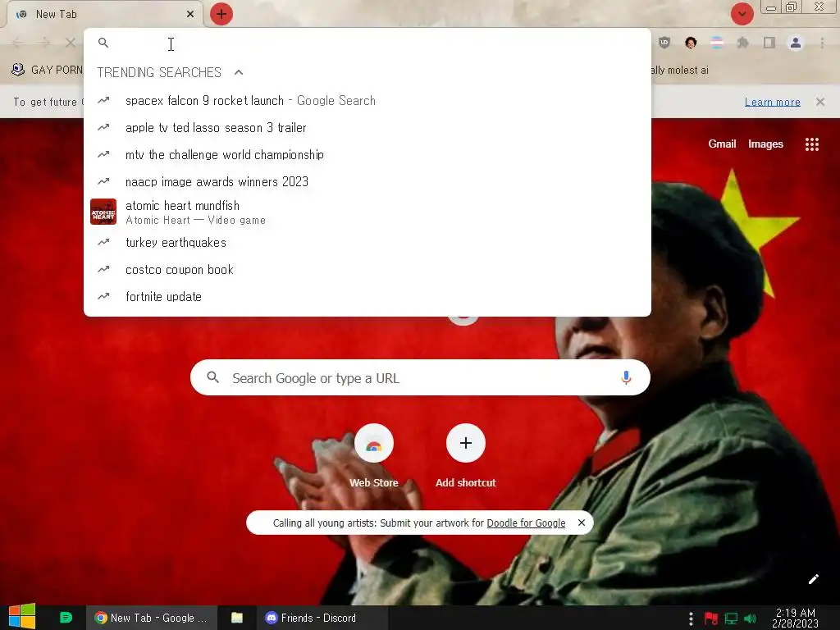Click the red flag tray icon

(x=711, y=619)
